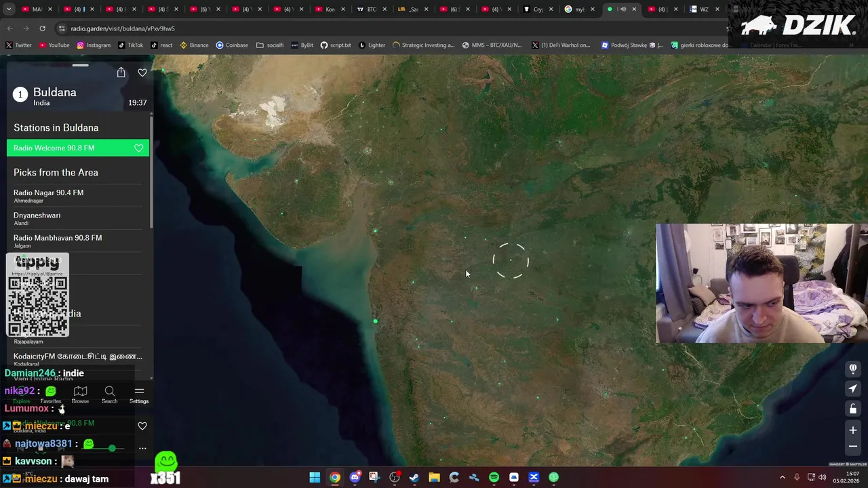Open the Settings tab
Image resolution: width=868 pixels, height=488 pixels.
coord(139,394)
